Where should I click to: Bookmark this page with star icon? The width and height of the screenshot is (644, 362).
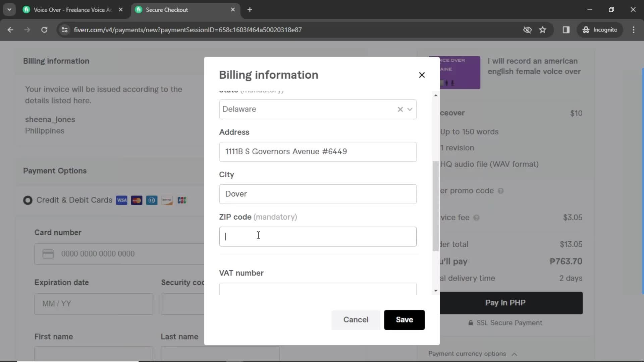(x=543, y=30)
